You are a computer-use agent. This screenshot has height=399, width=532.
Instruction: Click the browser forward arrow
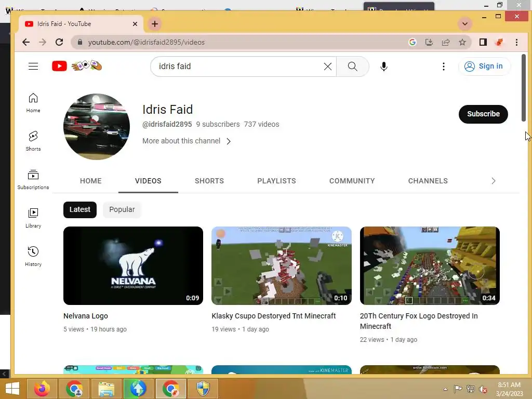(43, 42)
